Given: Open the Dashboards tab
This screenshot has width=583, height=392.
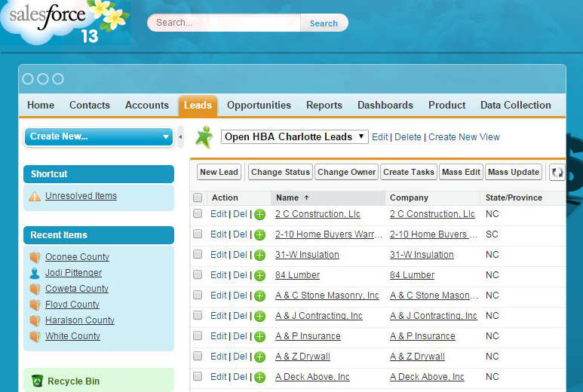Looking at the screenshot, I should click(x=385, y=106).
